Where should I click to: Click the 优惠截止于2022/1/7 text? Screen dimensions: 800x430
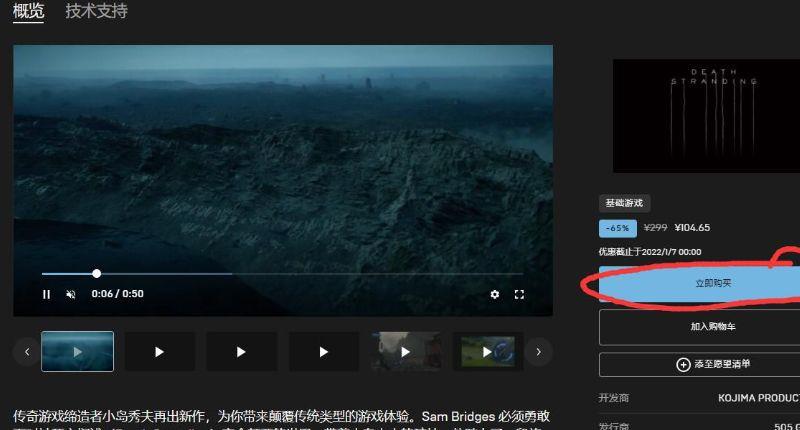click(650, 252)
